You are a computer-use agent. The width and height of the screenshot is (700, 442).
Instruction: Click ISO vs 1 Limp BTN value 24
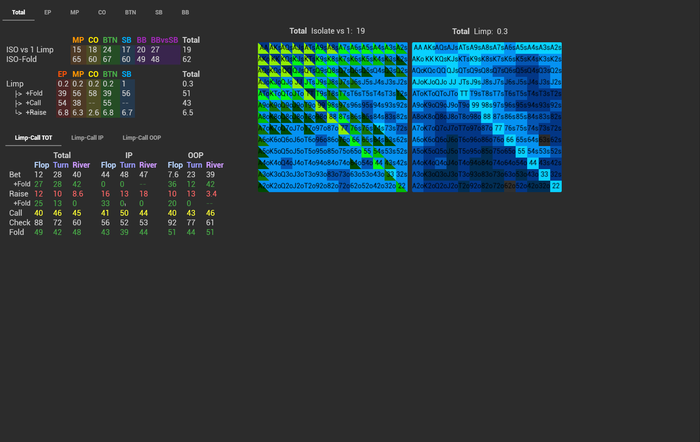[107, 50]
